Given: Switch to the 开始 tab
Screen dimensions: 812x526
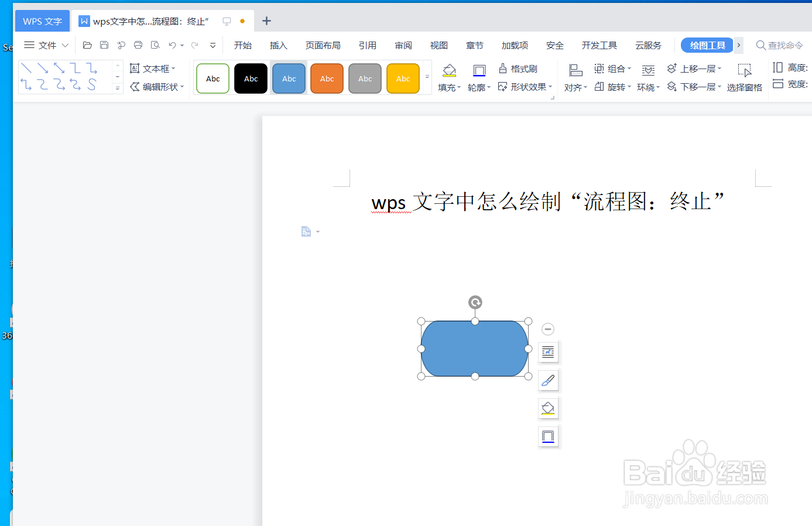Looking at the screenshot, I should pyautogui.click(x=243, y=45).
